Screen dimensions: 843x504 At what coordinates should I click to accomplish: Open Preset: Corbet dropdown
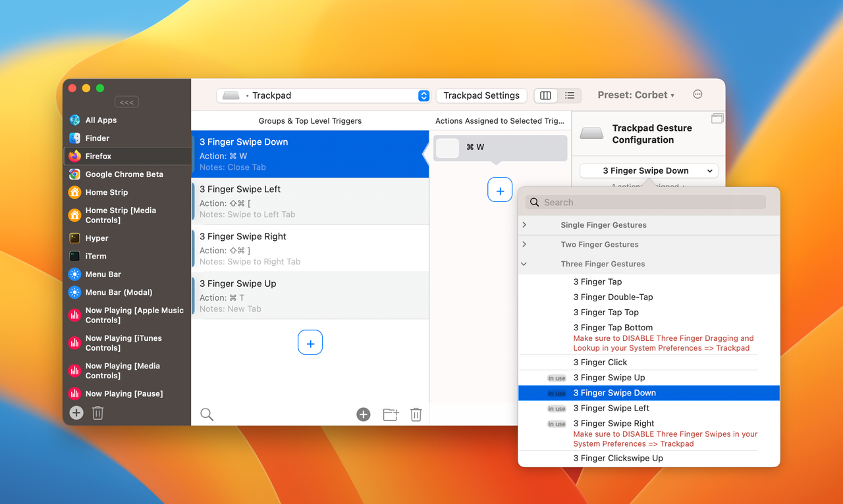[636, 95]
